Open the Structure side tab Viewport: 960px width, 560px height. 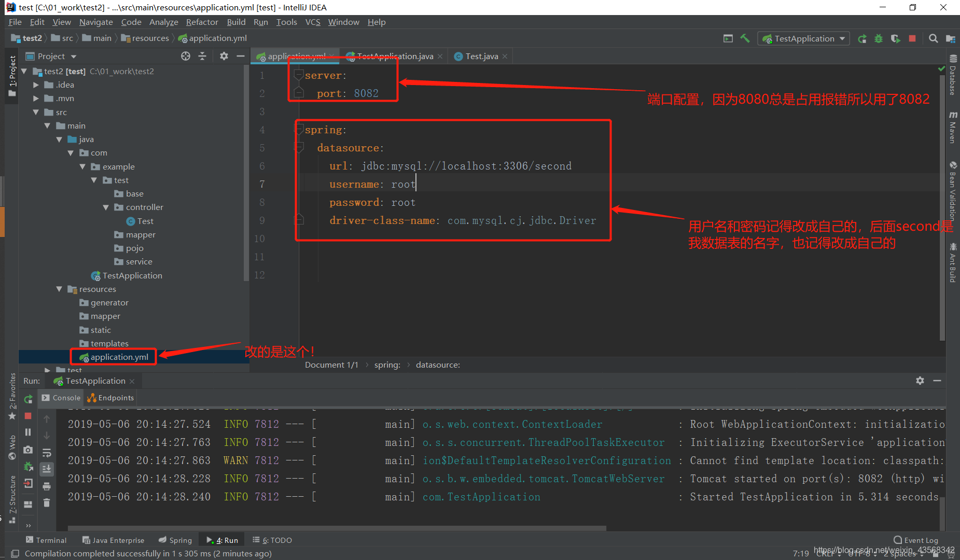coord(12,499)
